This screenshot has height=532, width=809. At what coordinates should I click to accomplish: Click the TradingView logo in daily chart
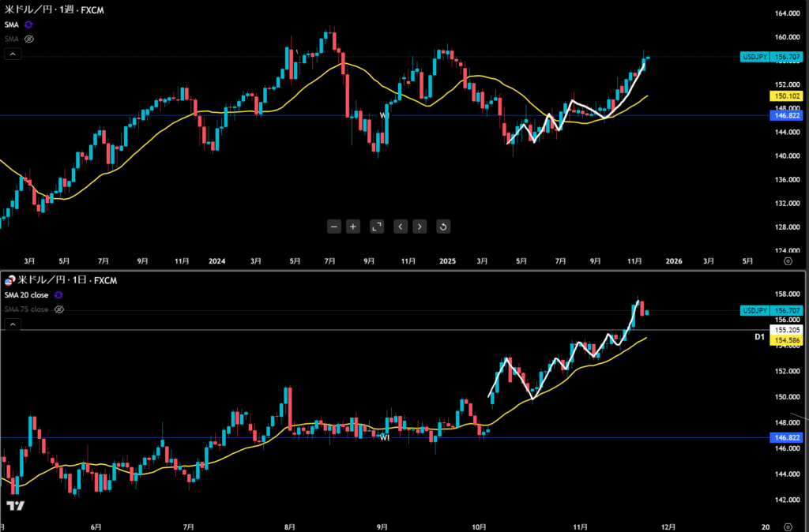(15, 506)
